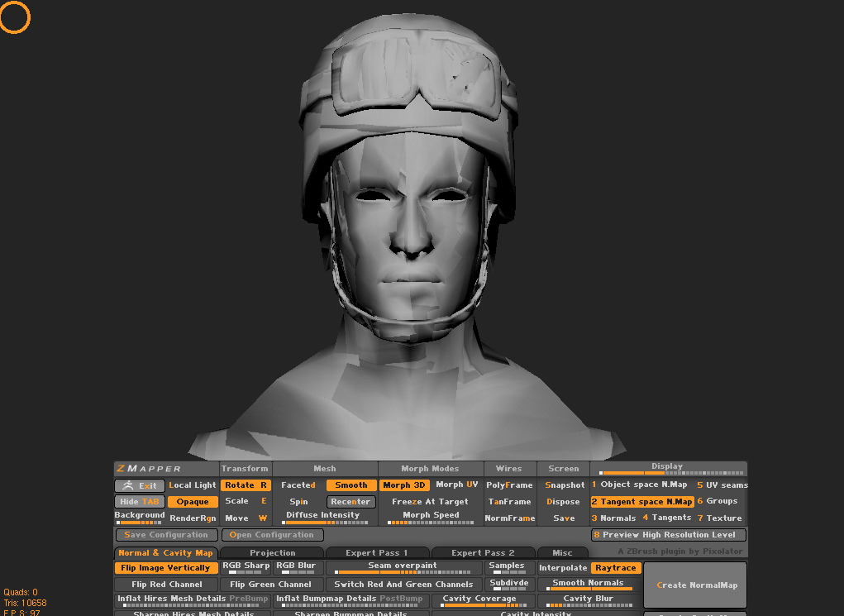This screenshot has width=844, height=616.
Task: Click Open Configuration
Action: point(273,535)
